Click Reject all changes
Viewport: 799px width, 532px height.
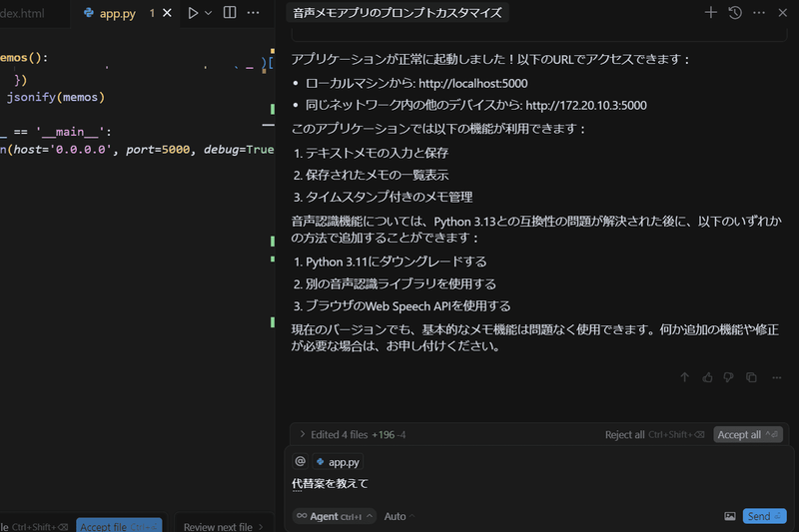pos(654,435)
